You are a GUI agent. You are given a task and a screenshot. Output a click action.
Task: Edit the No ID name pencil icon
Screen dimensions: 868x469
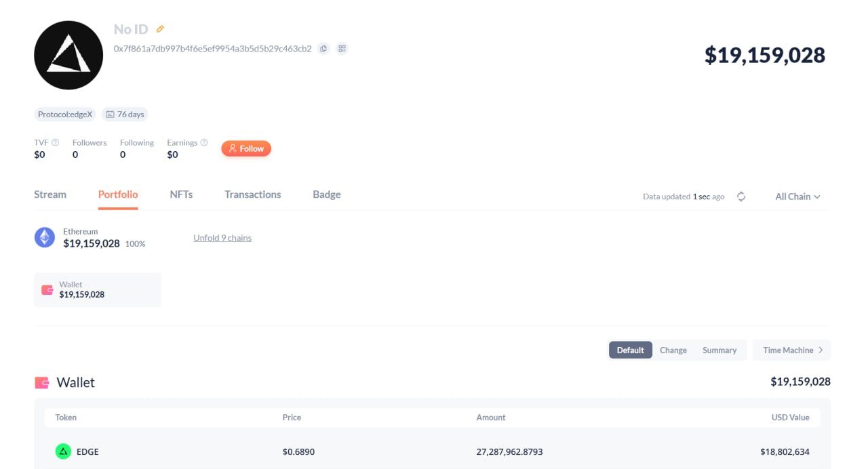tap(160, 29)
